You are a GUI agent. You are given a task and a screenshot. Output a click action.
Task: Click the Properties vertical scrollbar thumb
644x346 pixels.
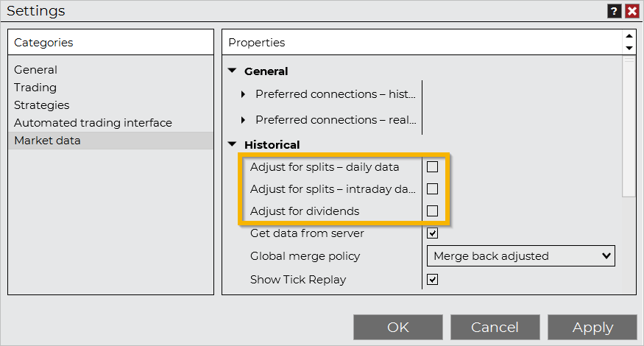[x=629, y=126]
